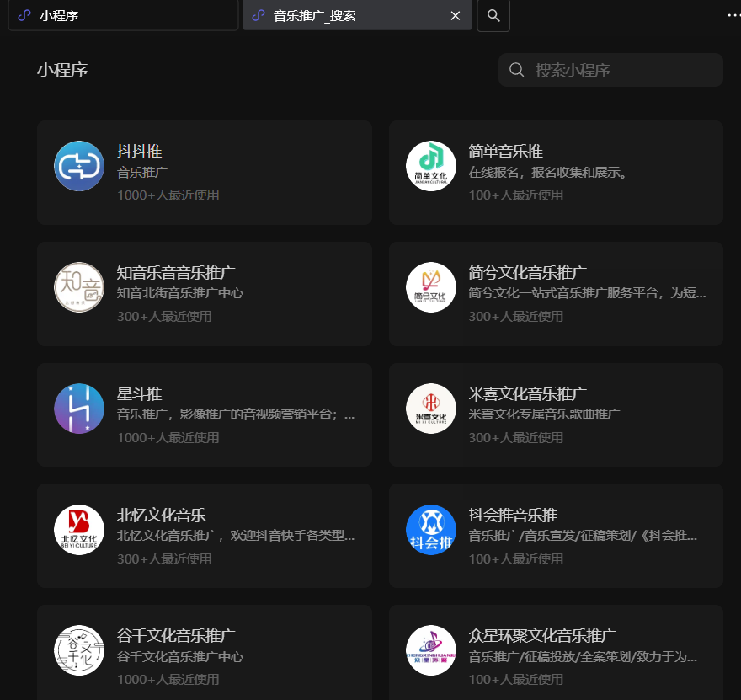Select the 音乐推广_搜索 tab

(x=357, y=15)
